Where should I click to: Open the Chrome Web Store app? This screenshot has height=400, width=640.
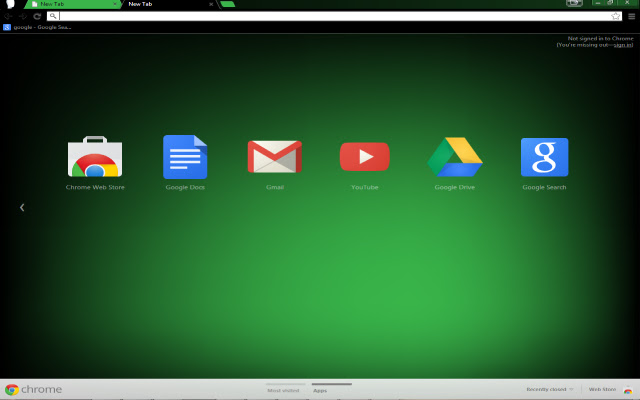(x=95, y=157)
